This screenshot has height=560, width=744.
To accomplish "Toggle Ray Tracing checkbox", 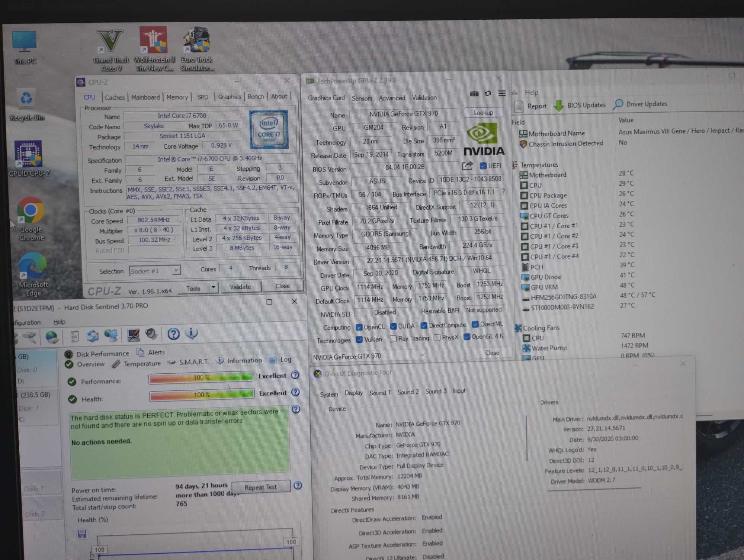I will click(393, 339).
